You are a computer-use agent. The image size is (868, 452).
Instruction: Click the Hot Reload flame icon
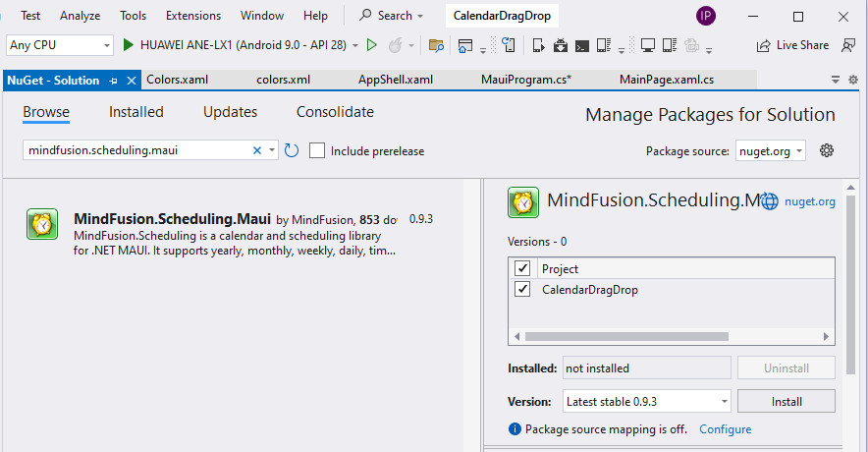click(x=396, y=45)
